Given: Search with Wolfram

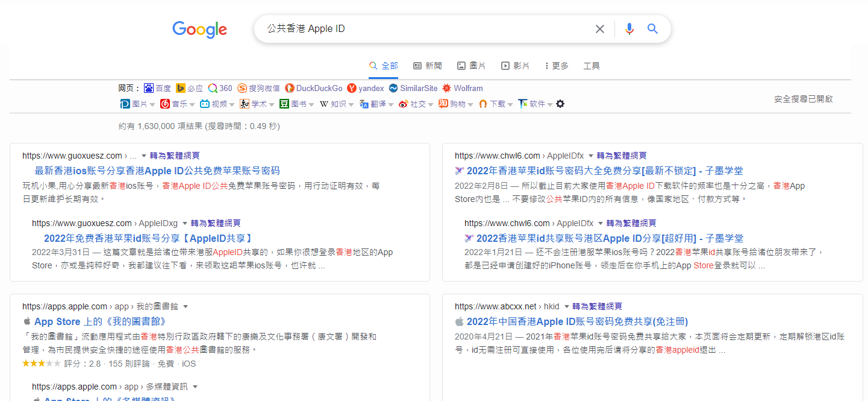Looking at the screenshot, I should [463, 88].
